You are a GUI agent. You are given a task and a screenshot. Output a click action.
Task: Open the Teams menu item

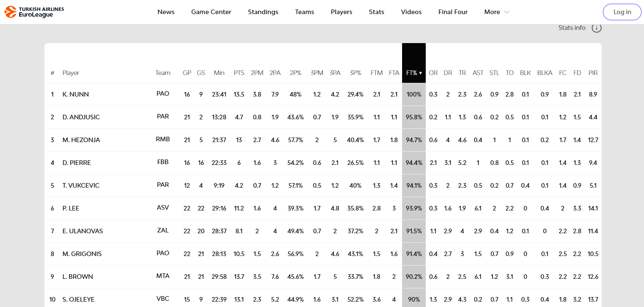[305, 12]
